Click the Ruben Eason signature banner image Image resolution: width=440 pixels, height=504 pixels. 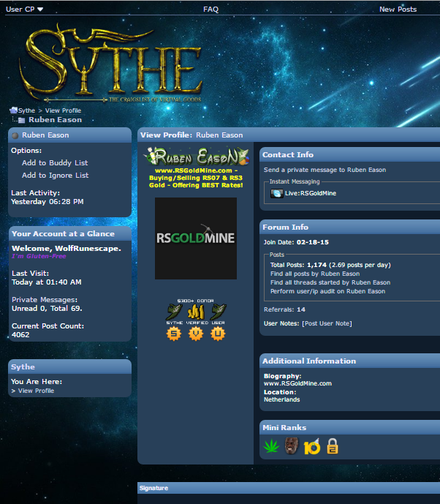pyautogui.click(x=196, y=157)
